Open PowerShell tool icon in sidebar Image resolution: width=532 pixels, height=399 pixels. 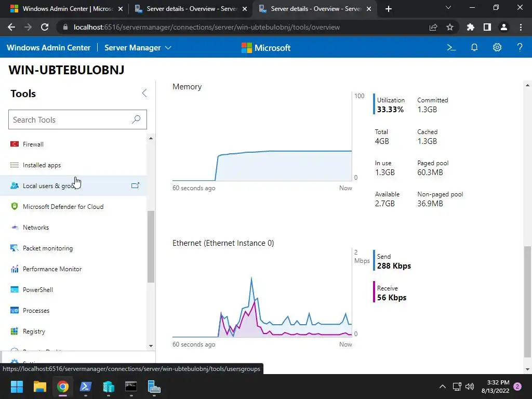point(14,290)
